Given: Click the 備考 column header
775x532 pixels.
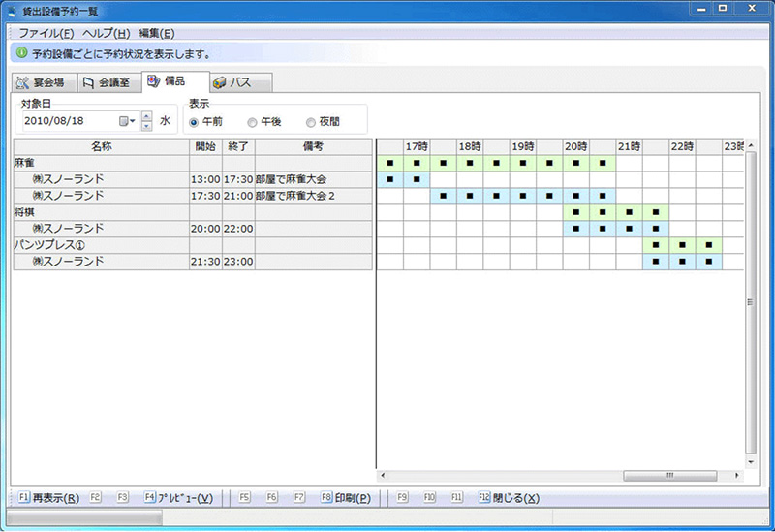Looking at the screenshot, I should [x=313, y=147].
